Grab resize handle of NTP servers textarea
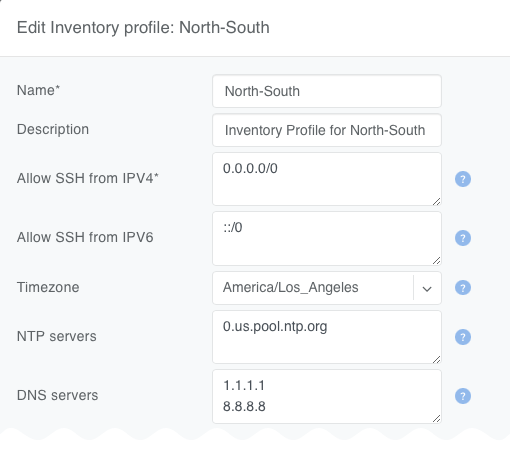The image size is (510, 464). 436,359
